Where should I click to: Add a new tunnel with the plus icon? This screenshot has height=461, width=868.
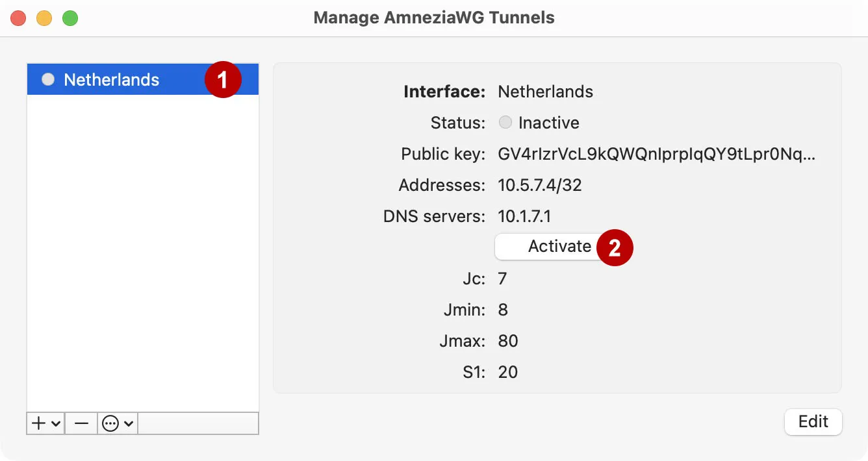(39, 423)
